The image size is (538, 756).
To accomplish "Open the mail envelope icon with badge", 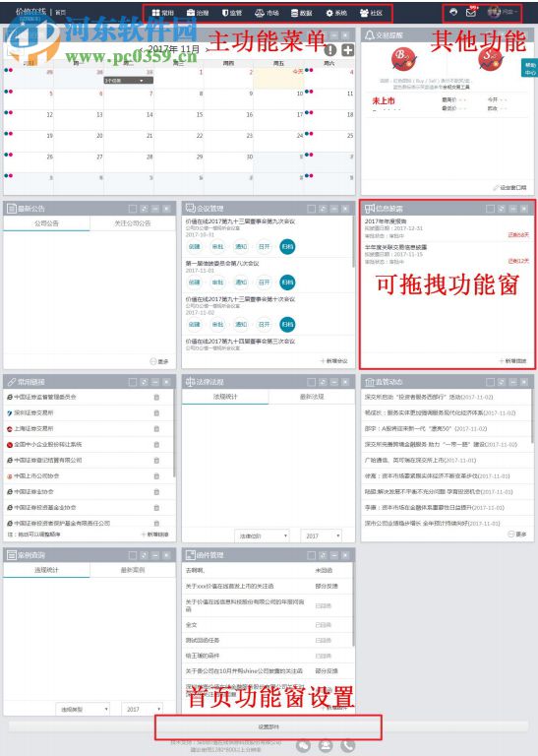I will (x=471, y=12).
